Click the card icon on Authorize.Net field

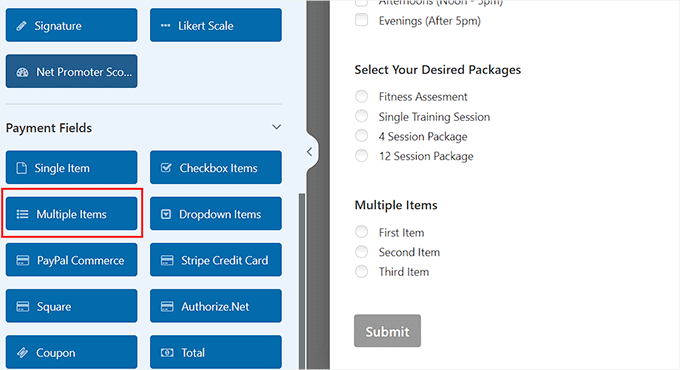pyautogui.click(x=167, y=307)
